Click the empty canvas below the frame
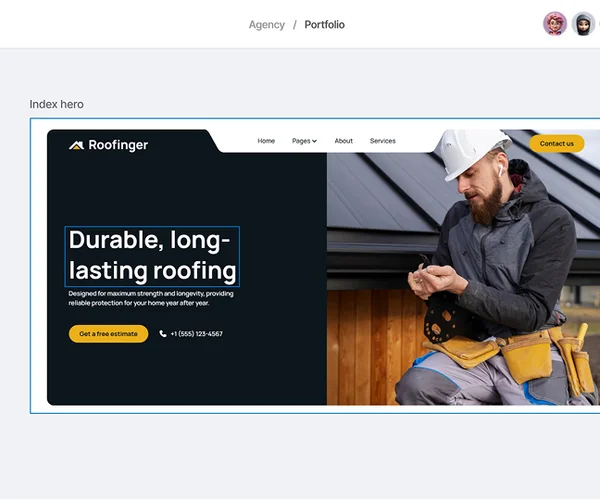This screenshot has height=500, width=600. 300,455
